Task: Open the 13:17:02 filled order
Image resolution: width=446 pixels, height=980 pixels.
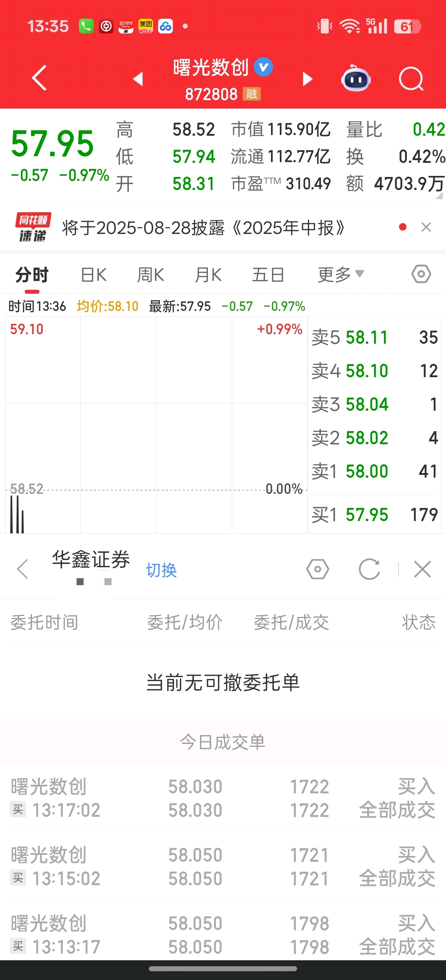Action: coord(223,798)
